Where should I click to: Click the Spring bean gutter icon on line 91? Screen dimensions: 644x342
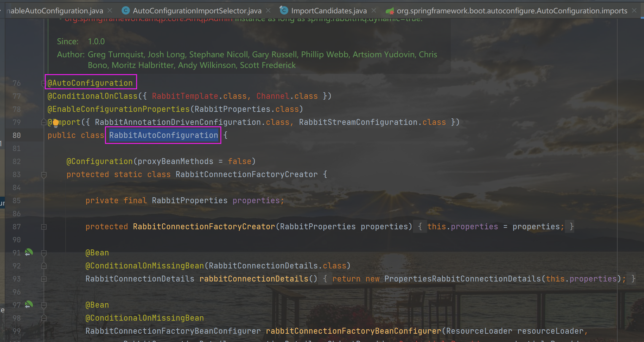[29, 252]
